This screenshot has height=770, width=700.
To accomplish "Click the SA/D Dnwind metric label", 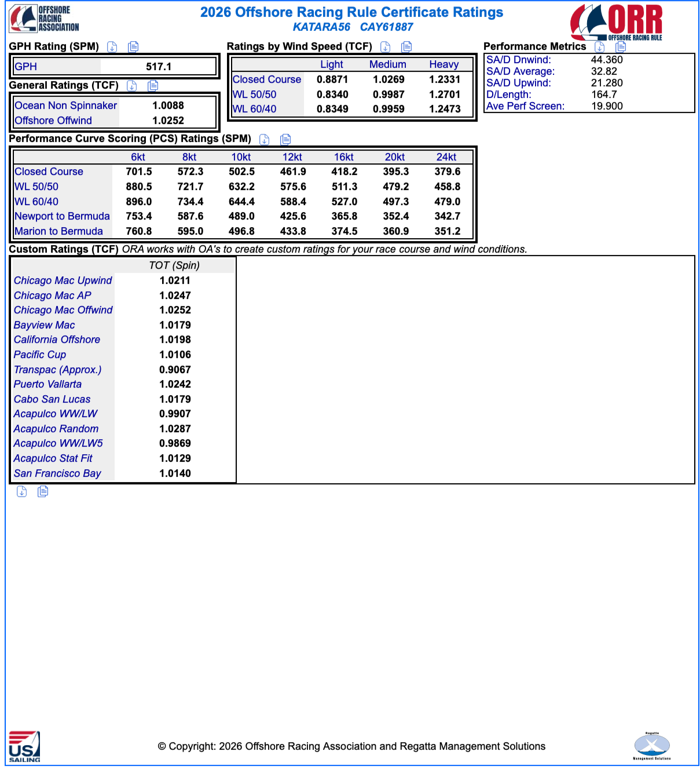I will (x=519, y=60).
